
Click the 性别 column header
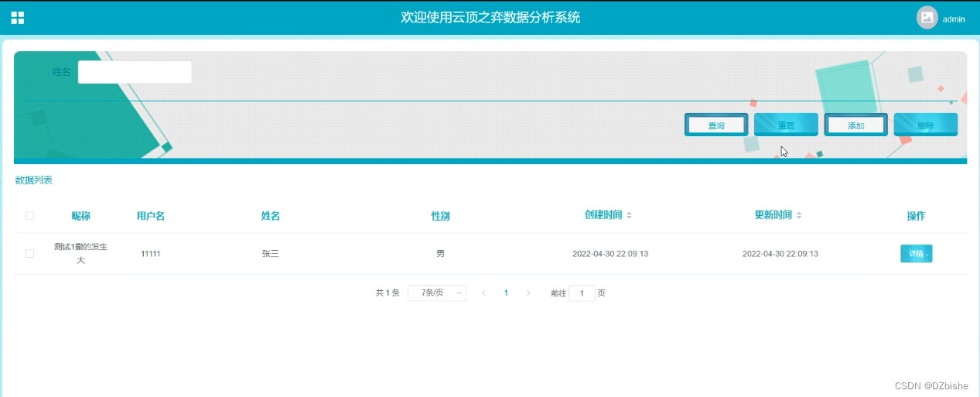440,216
